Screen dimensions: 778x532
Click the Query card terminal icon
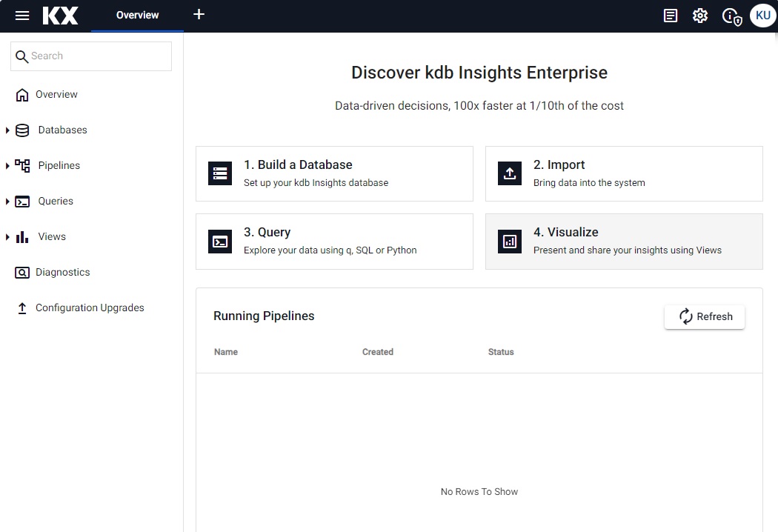pos(220,242)
